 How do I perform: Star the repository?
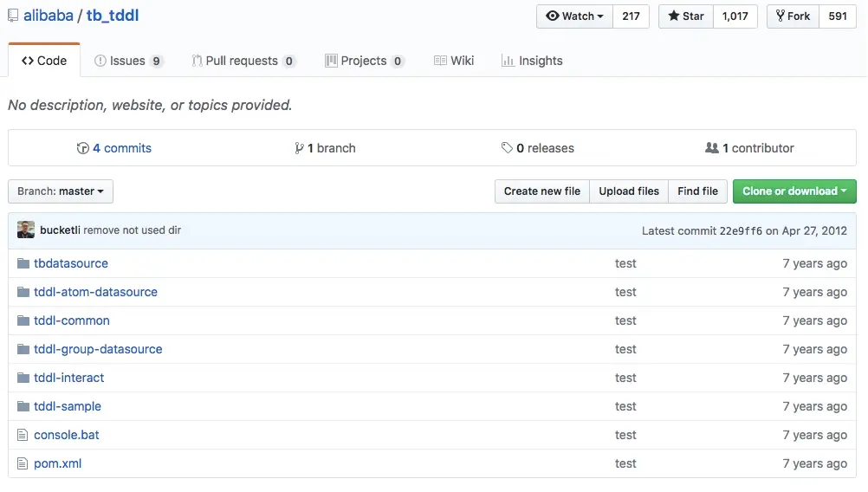coord(686,16)
